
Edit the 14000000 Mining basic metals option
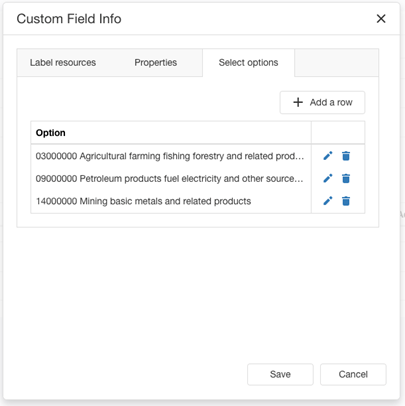pyautogui.click(x=328, y=201)
